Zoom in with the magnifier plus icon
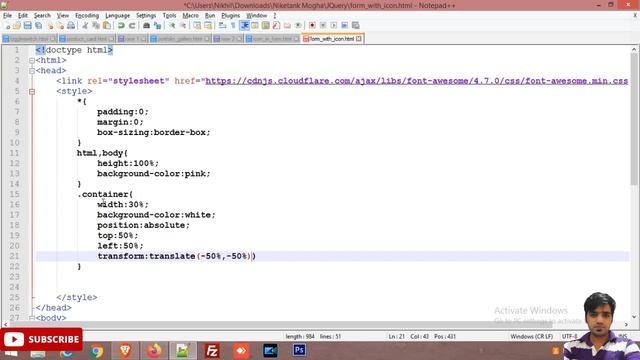This screenshot has width=640, height=360. click(x=172, y=26)
